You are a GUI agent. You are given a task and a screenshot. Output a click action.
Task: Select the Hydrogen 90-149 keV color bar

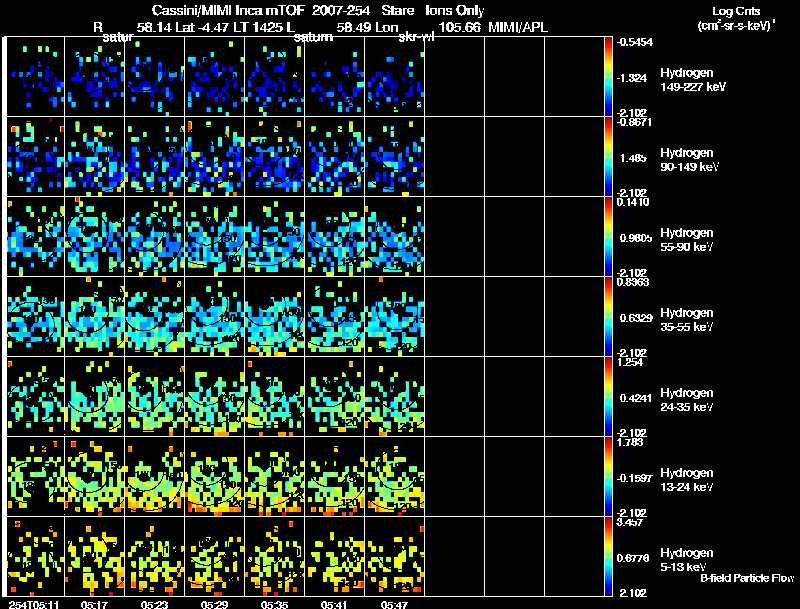point(608,156)
